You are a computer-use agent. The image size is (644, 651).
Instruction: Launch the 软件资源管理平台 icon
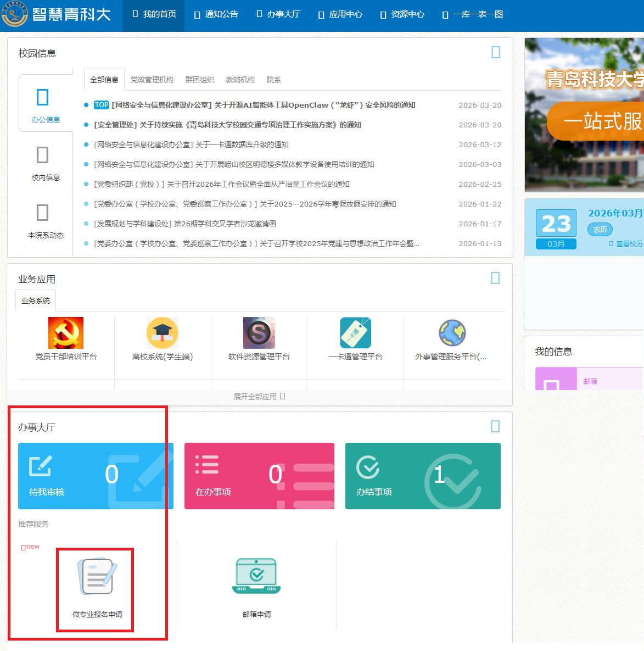point(259,333)
